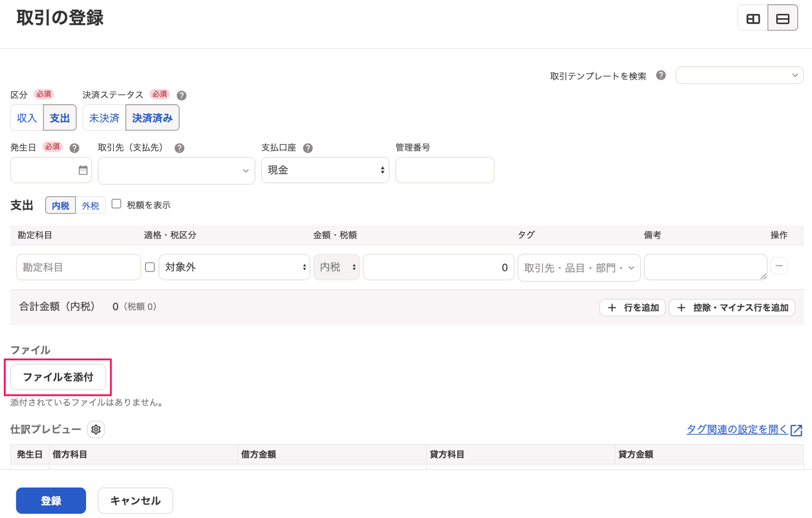Open help icon beside 取引先（支払先）
Screen dimensions: 812x518
point(179,148)
